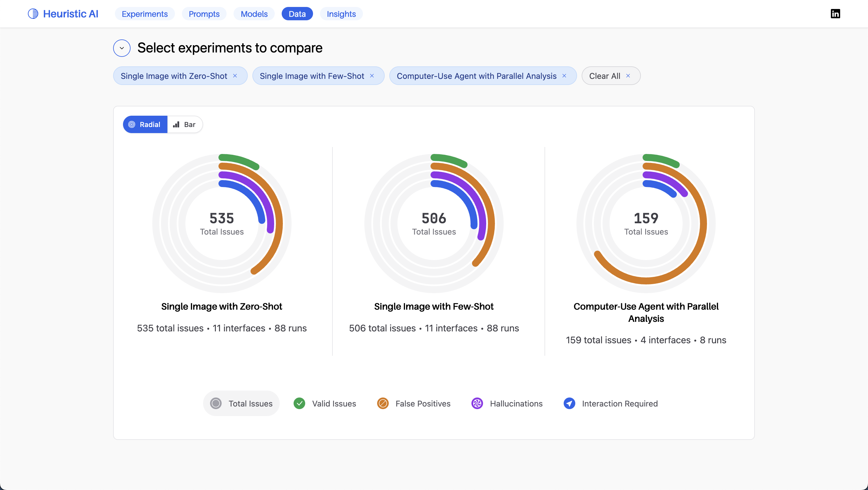Toggle Total Issues legend series

pos(241,403)
